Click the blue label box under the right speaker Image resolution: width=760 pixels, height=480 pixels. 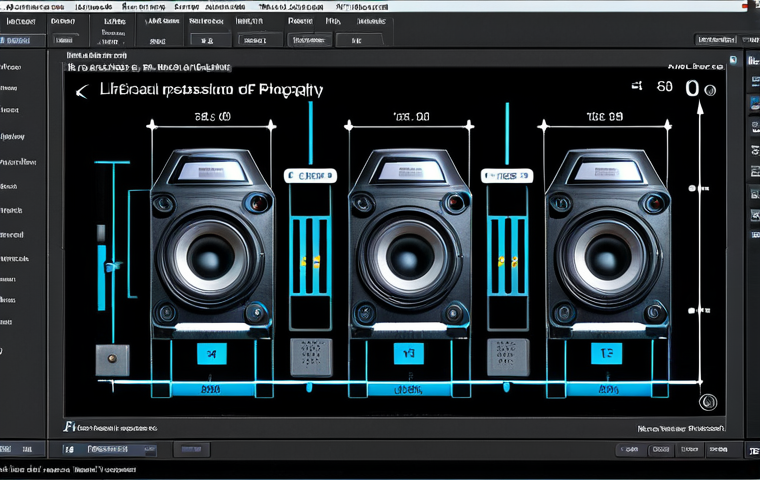(x=606, y=353)
